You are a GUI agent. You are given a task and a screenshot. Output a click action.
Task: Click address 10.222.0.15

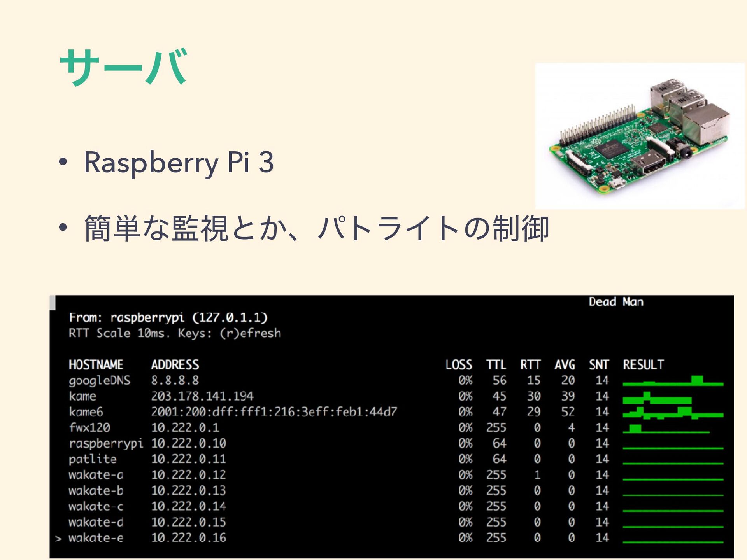coord(189,522)
